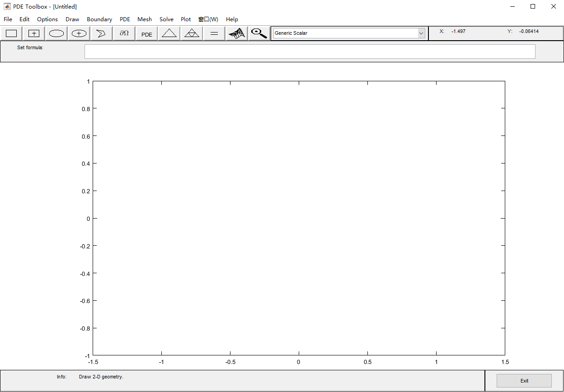This screenshot has width=564, height=392.
Task: Click the y-axis tick label 0.8
Action: pos(86,109)
